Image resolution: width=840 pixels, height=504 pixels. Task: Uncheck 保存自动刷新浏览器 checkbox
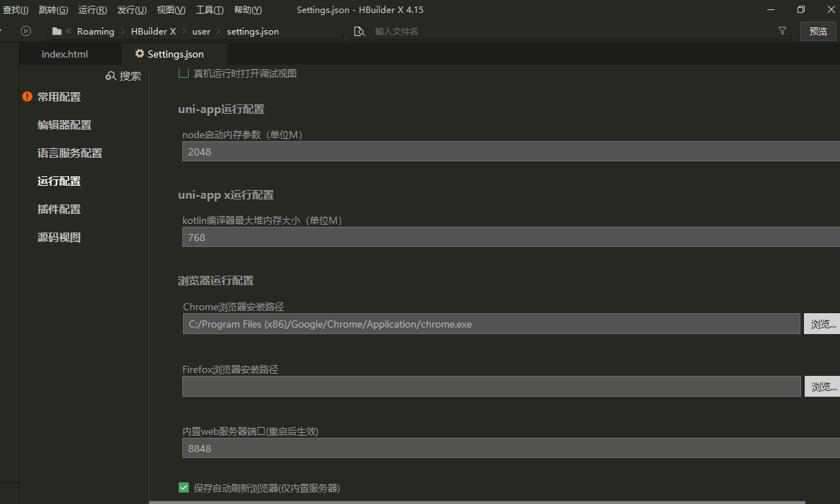183,487
